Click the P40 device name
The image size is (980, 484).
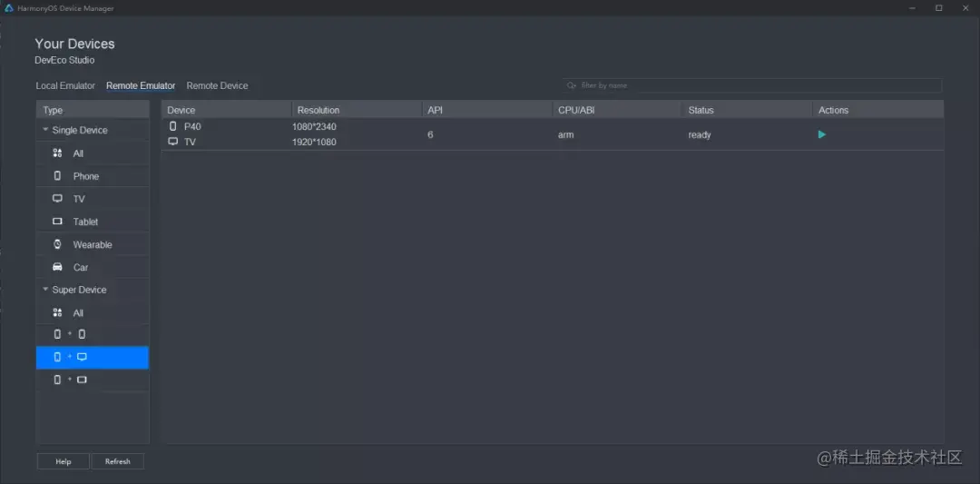point(192,126)
